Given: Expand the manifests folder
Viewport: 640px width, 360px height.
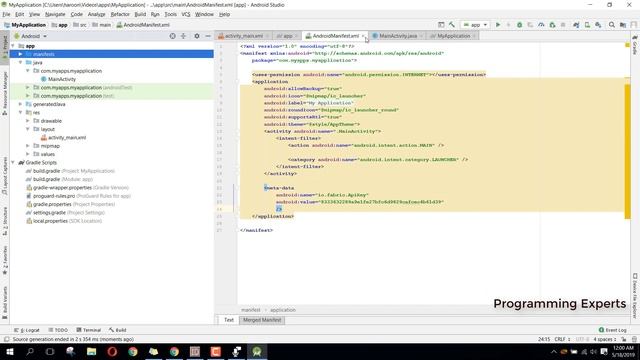Looking at the screenshot, I should (20, 54).
